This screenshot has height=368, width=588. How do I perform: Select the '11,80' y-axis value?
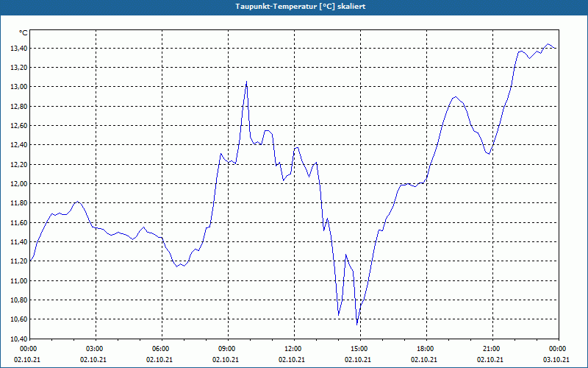[x=19, y=203]
